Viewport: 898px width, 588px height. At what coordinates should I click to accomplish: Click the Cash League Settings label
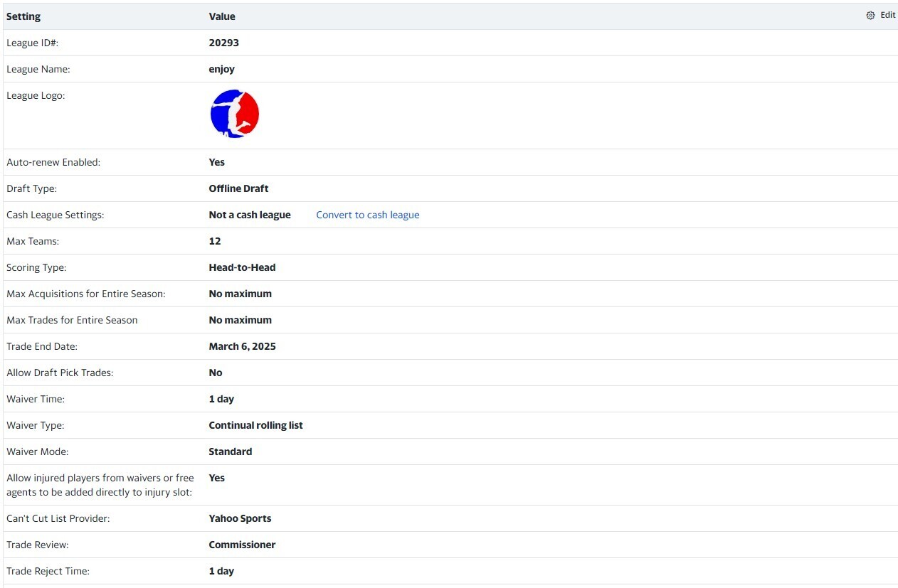(x=56, y=215)
